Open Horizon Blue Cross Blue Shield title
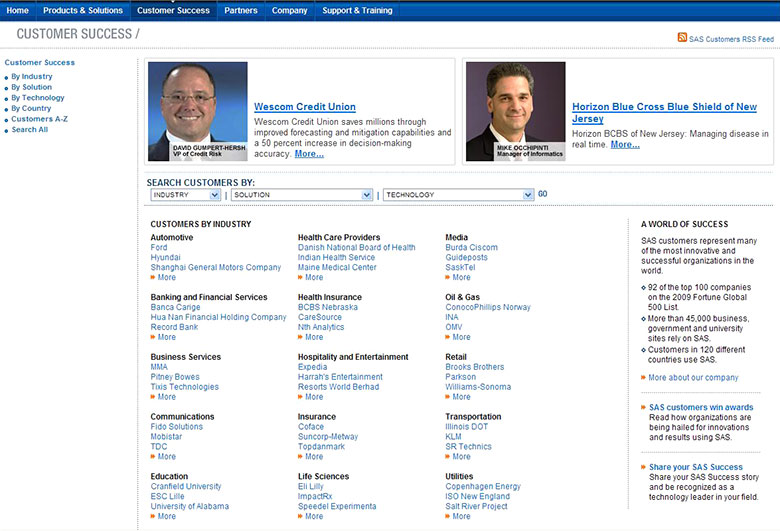The image size is (780, 531). [x=664, y=112]
